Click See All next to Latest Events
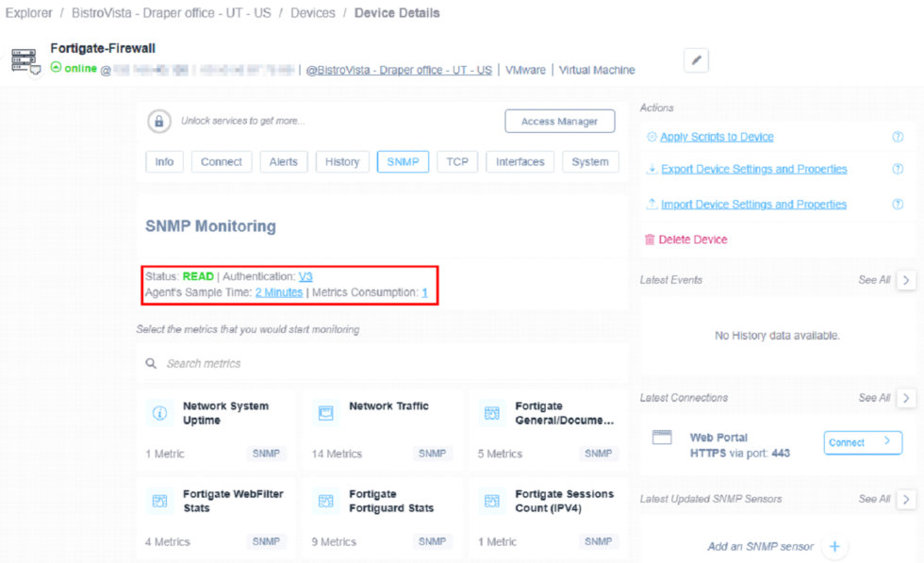Screen dimensions: 924x563 click(x=875, y=280)
